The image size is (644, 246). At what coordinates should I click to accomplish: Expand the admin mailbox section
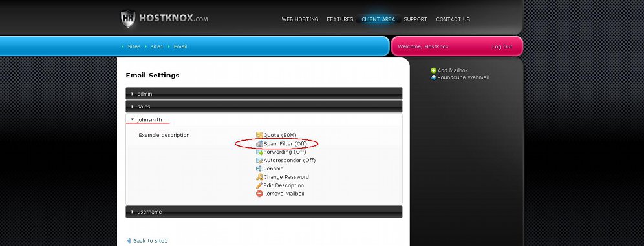[264, 94]
